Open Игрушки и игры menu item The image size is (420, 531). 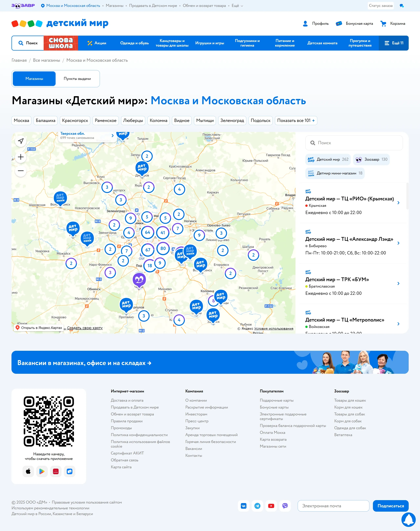pos(210,43)
